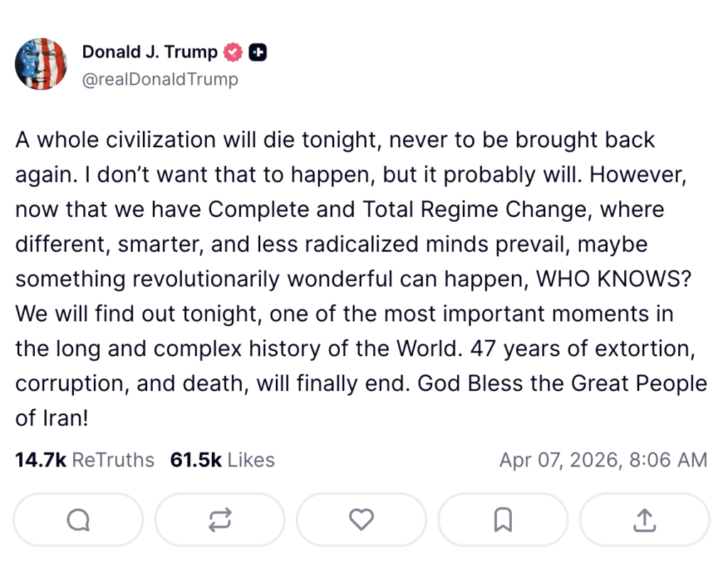Toggle the bookmark icon for this post
This screenshot has height=588, width=728.
point(503,520)
